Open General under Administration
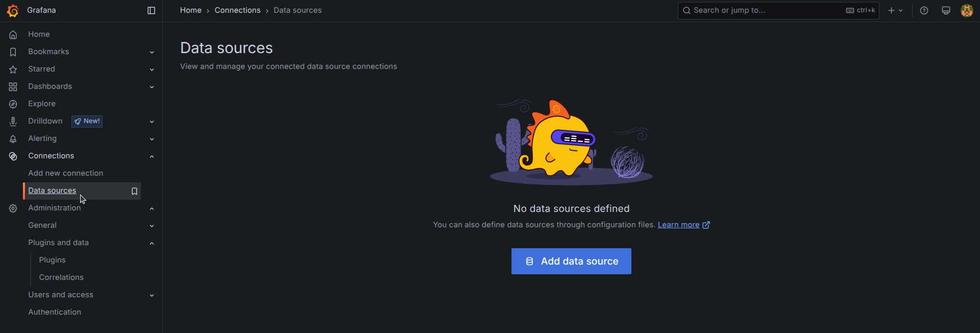 (x=42, y=225)
